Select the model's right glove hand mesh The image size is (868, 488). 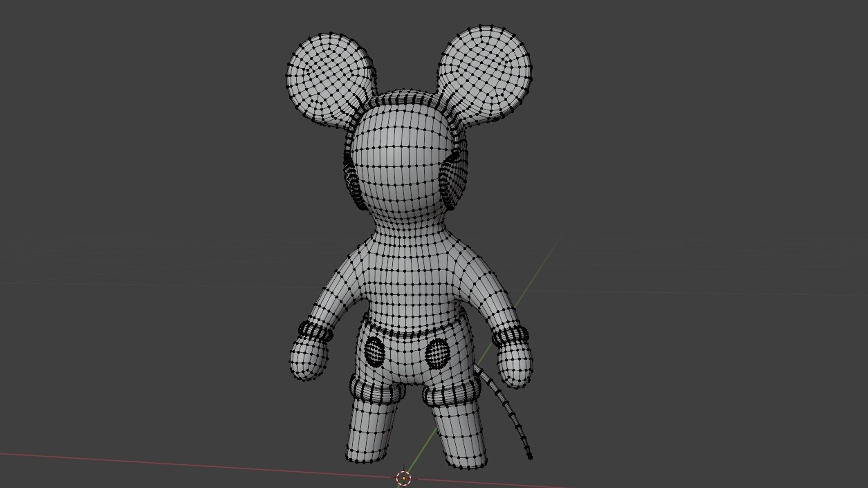[515, 365]
